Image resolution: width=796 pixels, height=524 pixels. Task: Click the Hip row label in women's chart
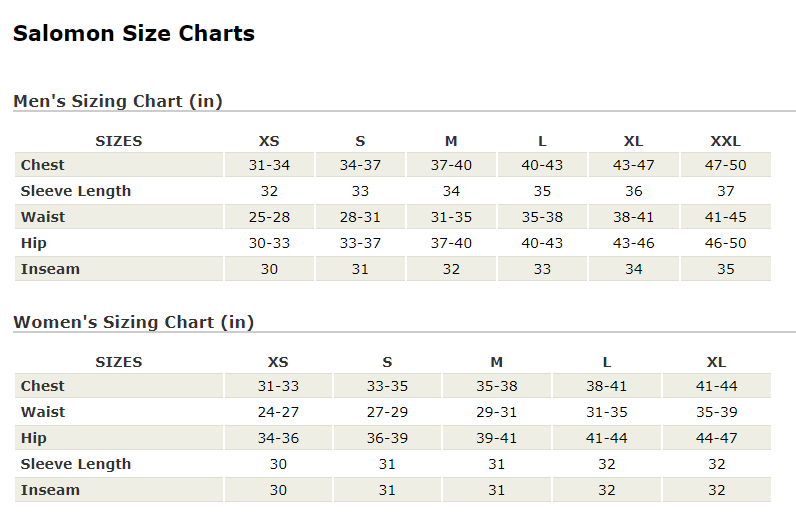pyautogui.click(x=34, y=438)
